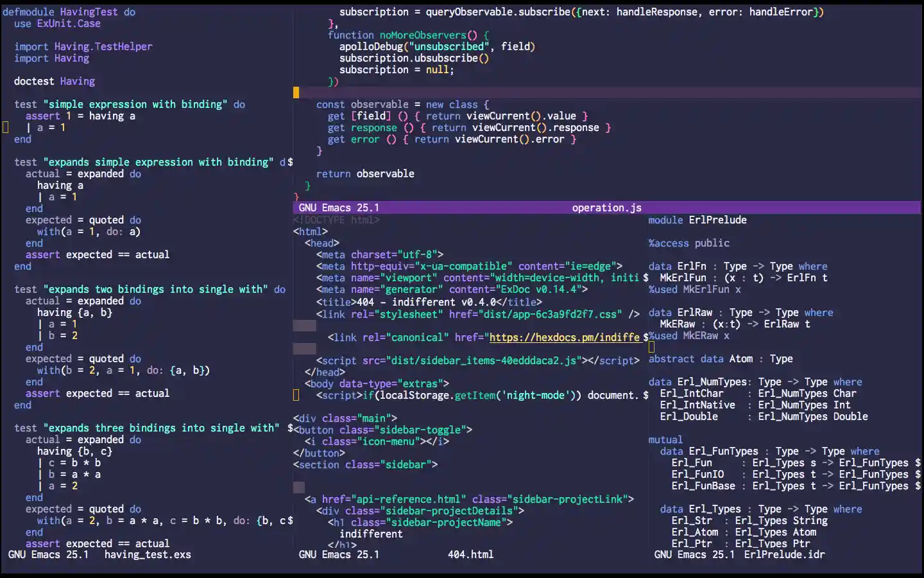The image size is (924, 578).
Task: Click the meta http-equiv="x-ua-compatible" line
Action: click(469, 266)
